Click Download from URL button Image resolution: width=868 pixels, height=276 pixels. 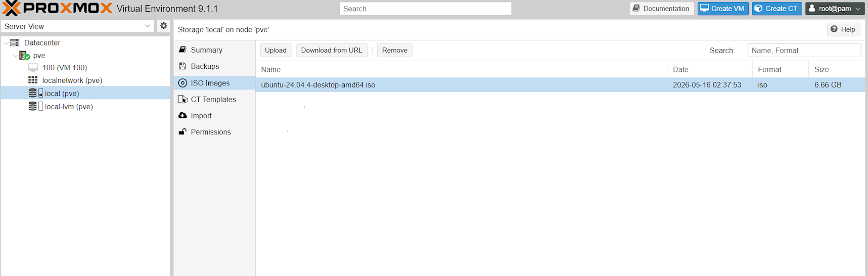(x=332, y=50)
